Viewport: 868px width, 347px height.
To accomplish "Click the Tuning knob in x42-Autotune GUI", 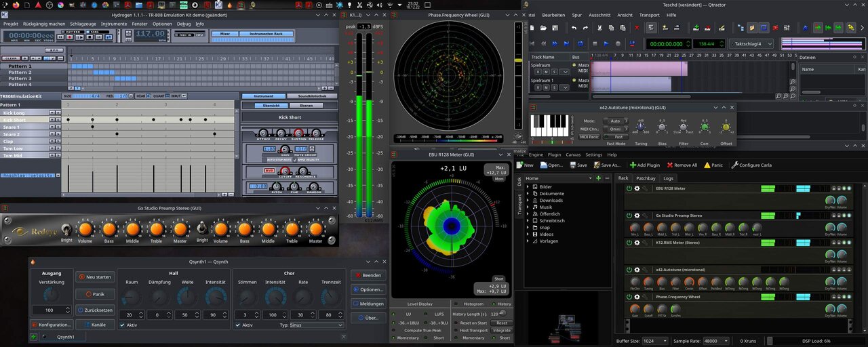I will pos(641,128).
